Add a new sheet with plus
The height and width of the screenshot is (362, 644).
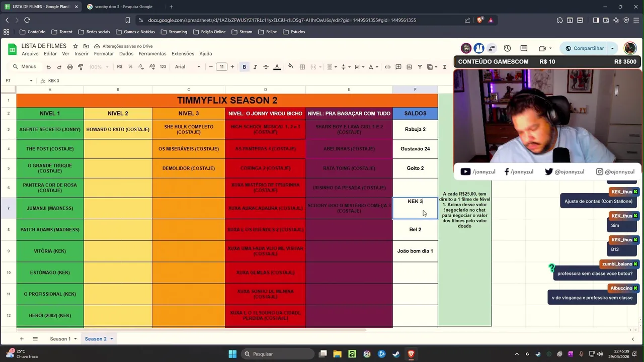[22, 339]
